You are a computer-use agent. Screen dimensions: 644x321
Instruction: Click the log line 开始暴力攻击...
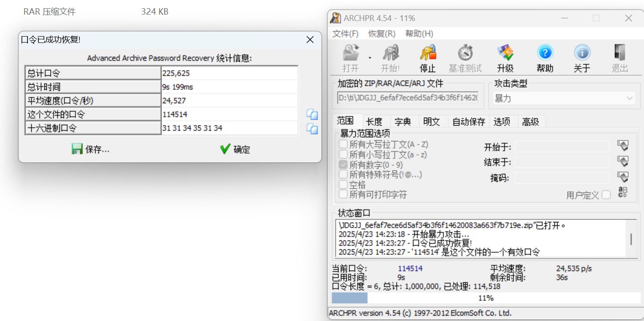(x=404, y=234)
